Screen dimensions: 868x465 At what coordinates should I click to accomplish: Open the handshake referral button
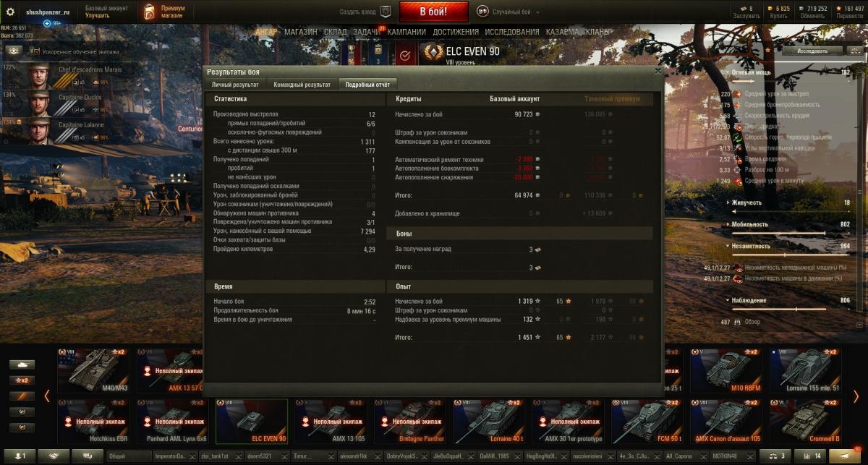(x=53, y=456)
